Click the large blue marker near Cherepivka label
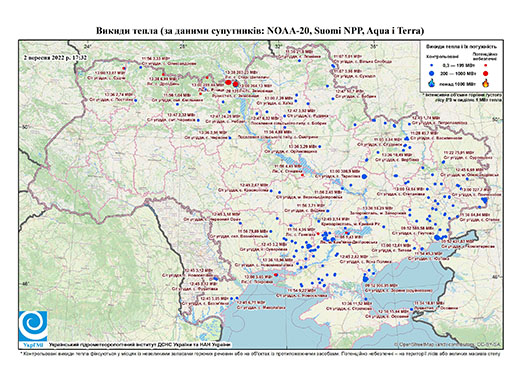 (364, 176)
